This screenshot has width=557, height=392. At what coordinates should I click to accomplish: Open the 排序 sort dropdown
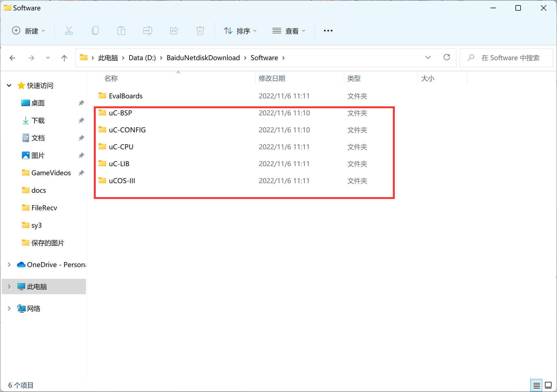[240, 31]
